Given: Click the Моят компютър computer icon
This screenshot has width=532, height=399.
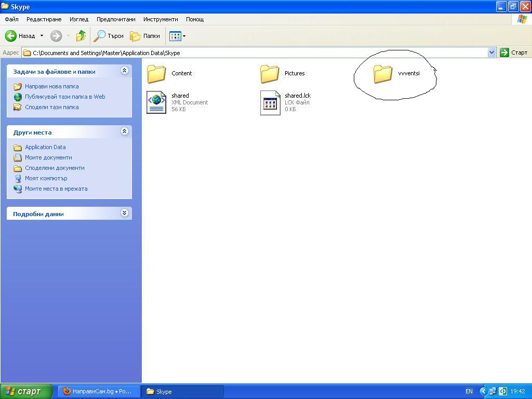Looking at the screenshot, I should 18,179.
